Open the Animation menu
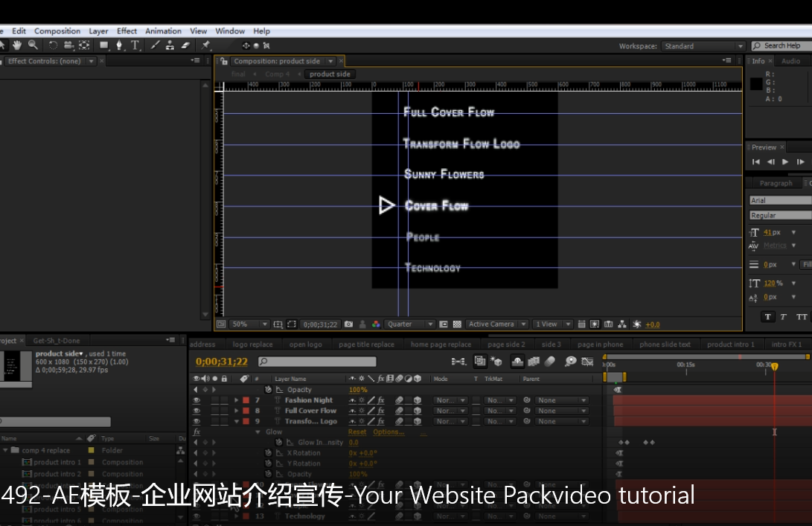 (163, 31)
